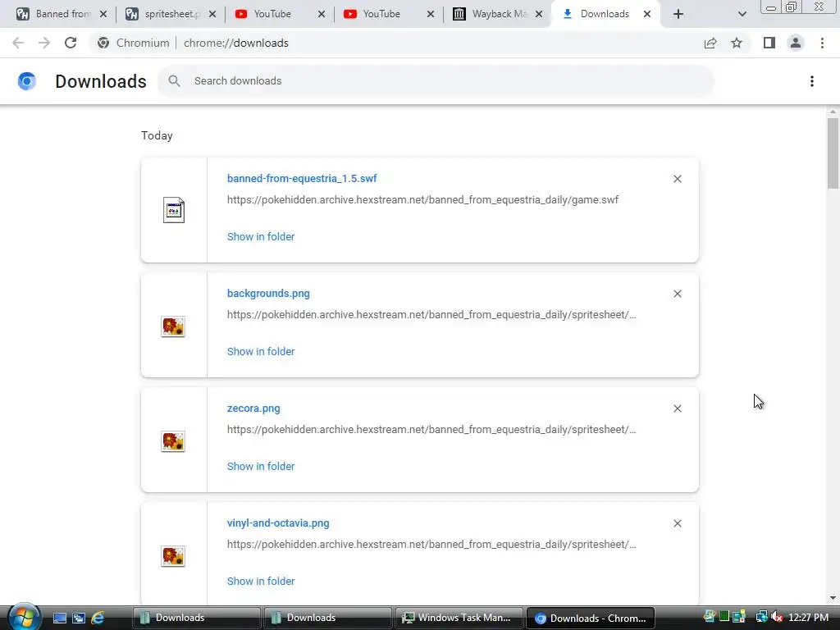Click the backgrounds.png file icon
The image size is (840, 630).
click(173, 326)
